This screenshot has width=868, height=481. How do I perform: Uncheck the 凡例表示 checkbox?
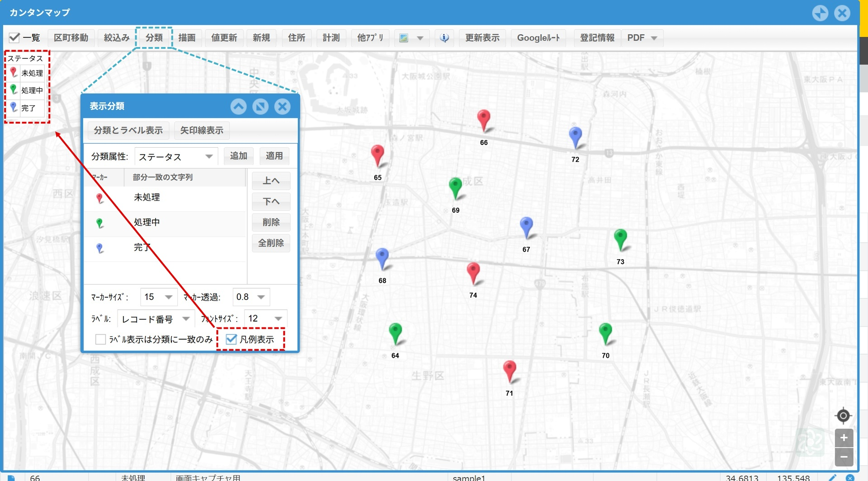click(x=231, y=339)
